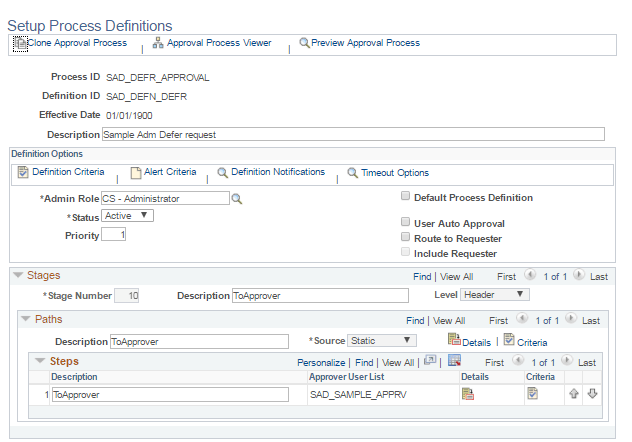Open the Source dropdown set to Static
The width and height of the screenshot is (632, 442).
[x=382, y=341]
